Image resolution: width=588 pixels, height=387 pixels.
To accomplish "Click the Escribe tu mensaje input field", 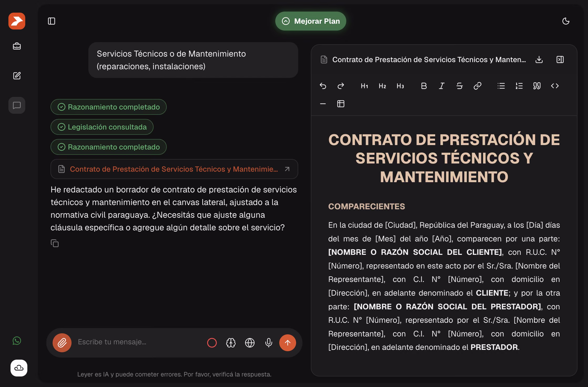I will click(x=139, y=342).
